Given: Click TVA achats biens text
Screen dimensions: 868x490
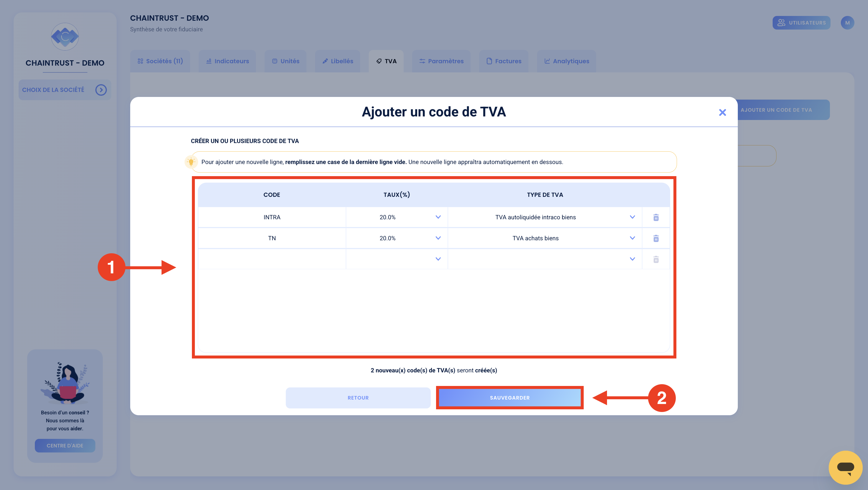Looking at the screenshot, I should pyautogui.click(x=536, y=238).
